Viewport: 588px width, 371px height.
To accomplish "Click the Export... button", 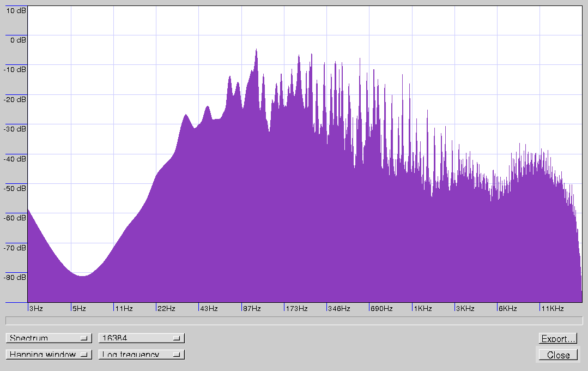I will click(558, 339).
